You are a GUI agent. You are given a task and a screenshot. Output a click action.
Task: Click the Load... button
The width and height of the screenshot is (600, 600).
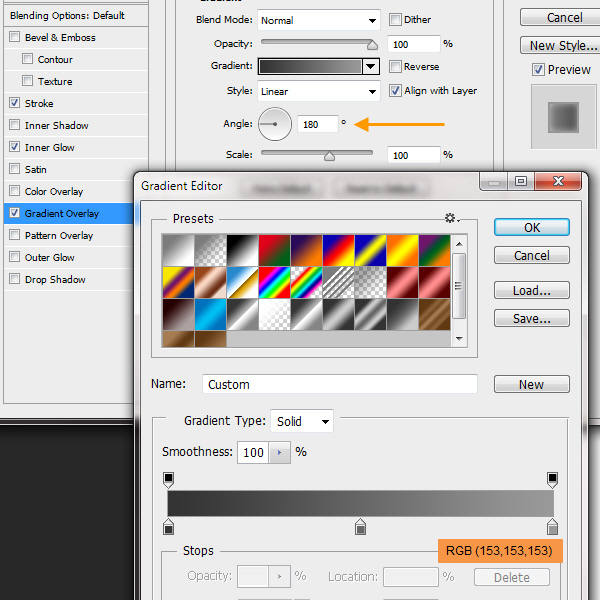coord(531,291)
